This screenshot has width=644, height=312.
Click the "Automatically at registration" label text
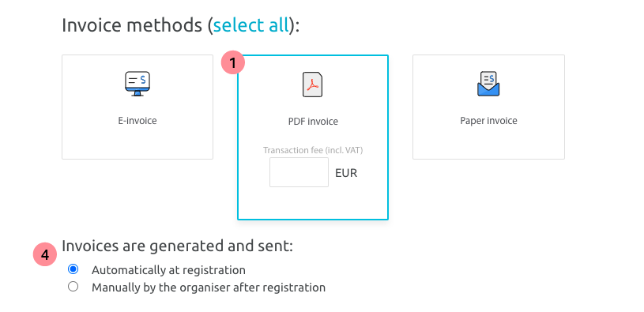point(168,270)
